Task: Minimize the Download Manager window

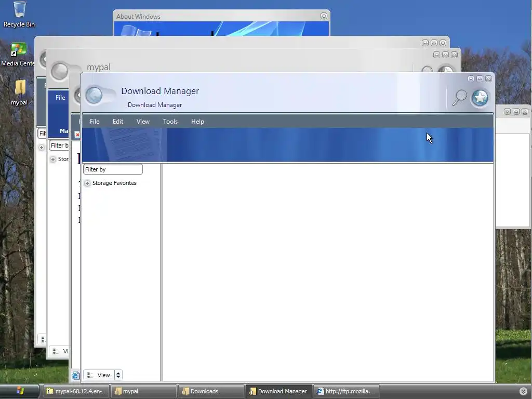Action: (471, 79)
